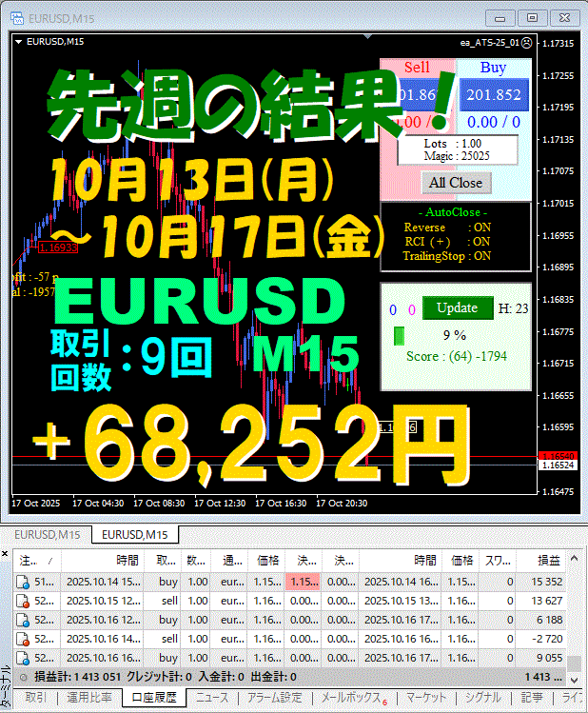The image size is (588, 713).
Task: Open the ニュース terminal tab
Action: 212,697
